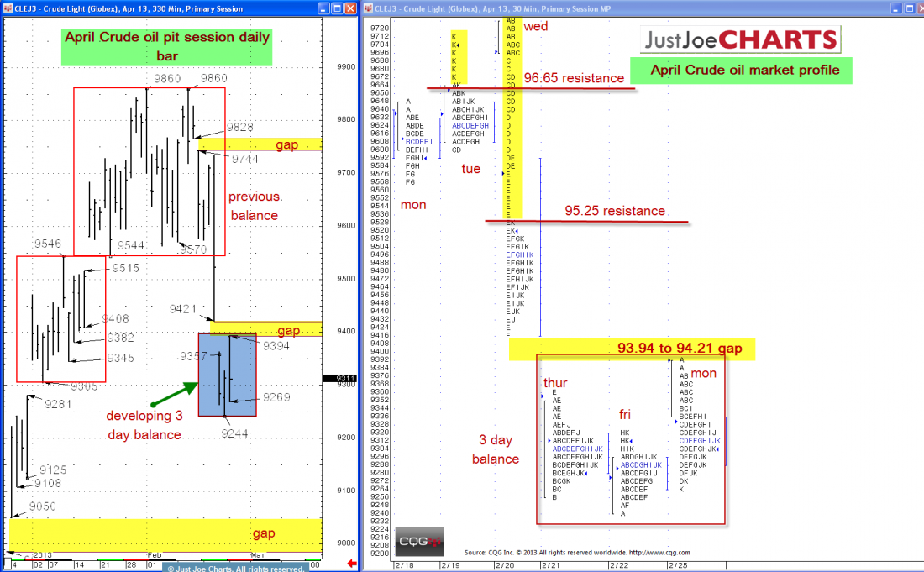924x572 pixels.
Task: Click the Feb label on time axis
Action: pos(154,554)
